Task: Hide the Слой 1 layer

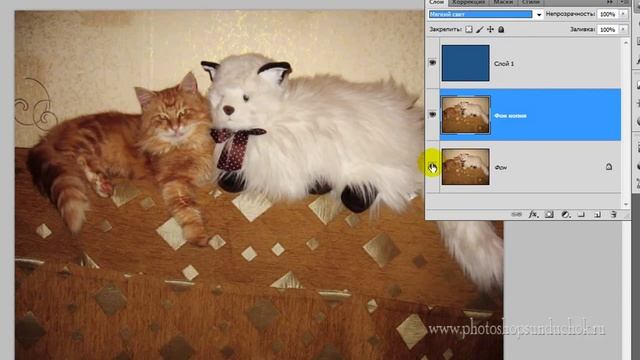Action: click(x=432, y=62)
